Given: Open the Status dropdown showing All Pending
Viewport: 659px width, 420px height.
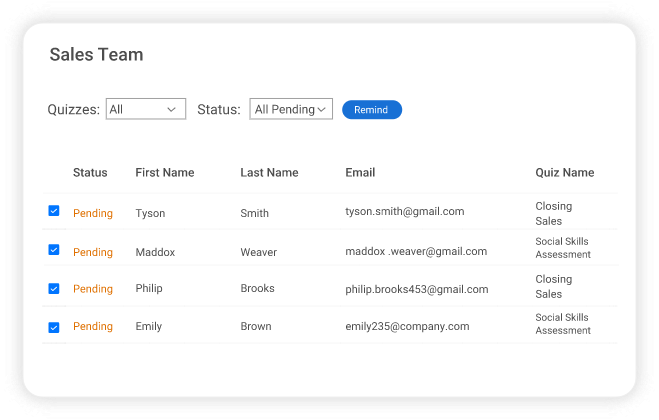Looking at the screenshot, I should 290,109.
